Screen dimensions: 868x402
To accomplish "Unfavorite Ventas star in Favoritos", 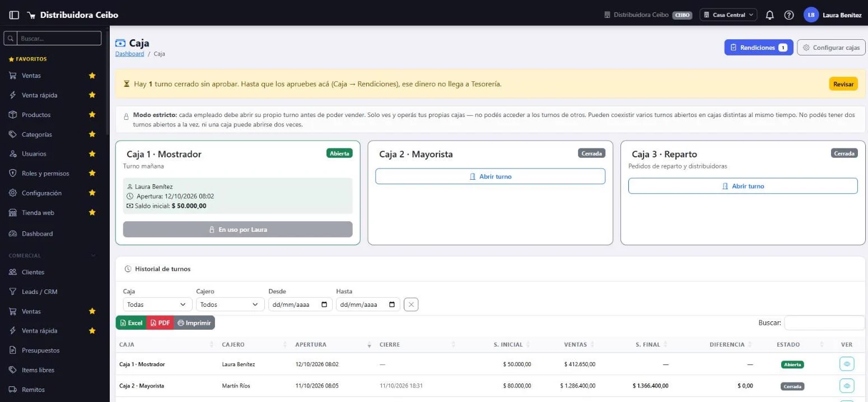I will (92, 76).
